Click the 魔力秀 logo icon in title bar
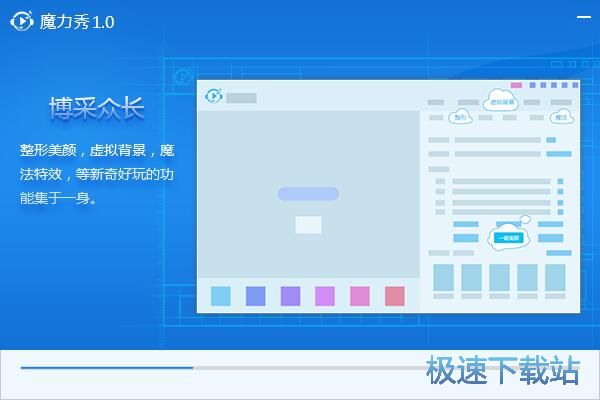This screenshot has height=400, width=600. 22,21
